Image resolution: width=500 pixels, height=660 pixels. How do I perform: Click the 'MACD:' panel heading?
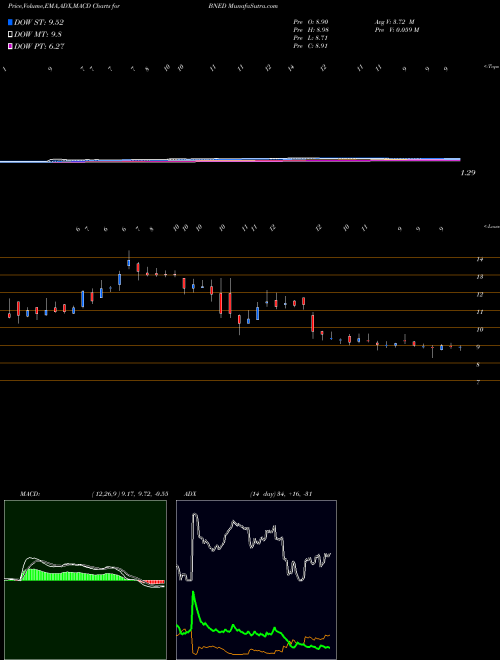coord(30,494)
